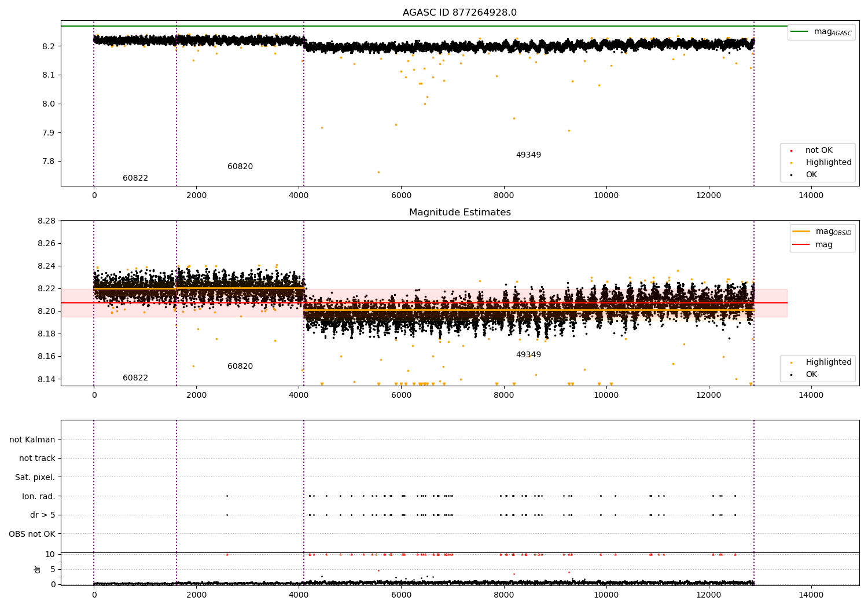Click the 10000 x-tick of Magnitude Estimates plot
This screenshot has width=868, height=608.
point(606,395)
